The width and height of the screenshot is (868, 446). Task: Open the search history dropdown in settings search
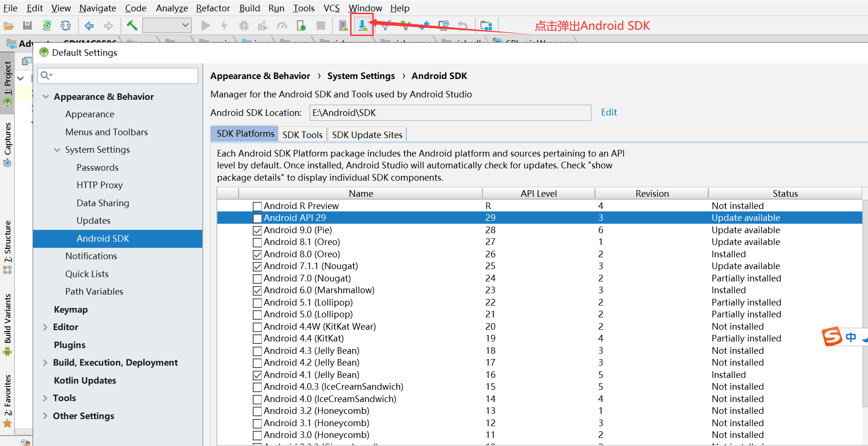[46, 75]
